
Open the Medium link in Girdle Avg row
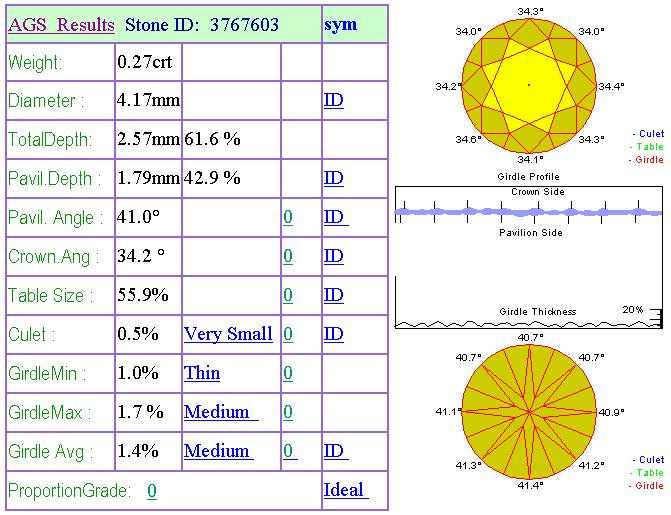coord(219,451)
